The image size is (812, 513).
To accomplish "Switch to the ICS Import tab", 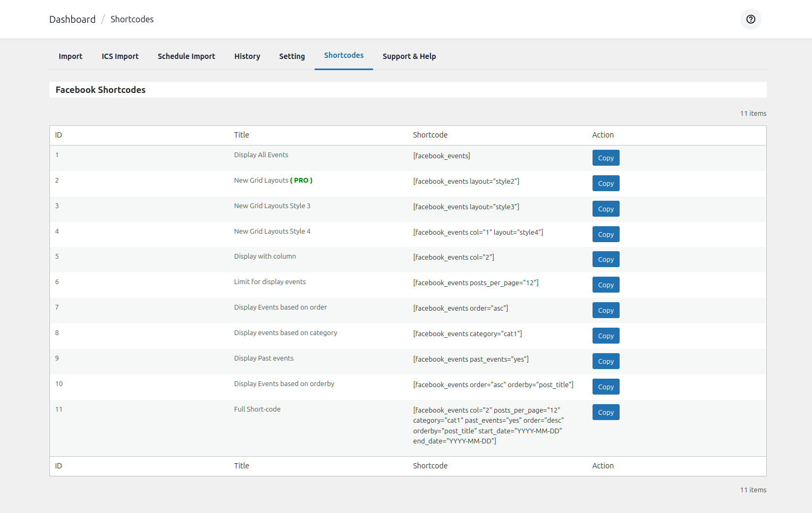I will [120, 56].
